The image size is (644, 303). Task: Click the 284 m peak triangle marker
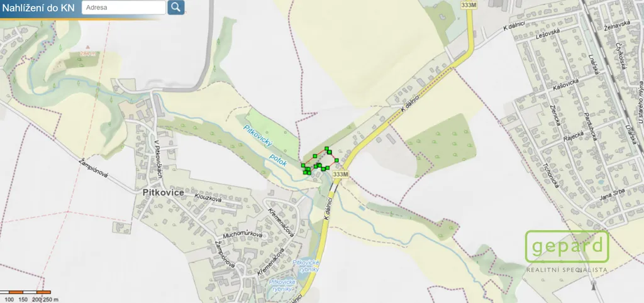87,47
